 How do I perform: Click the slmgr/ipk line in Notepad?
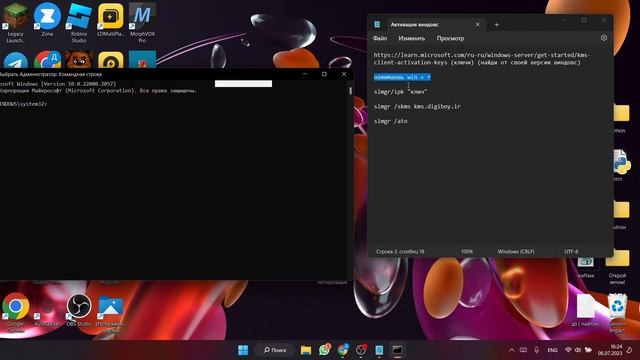point(400,92)
